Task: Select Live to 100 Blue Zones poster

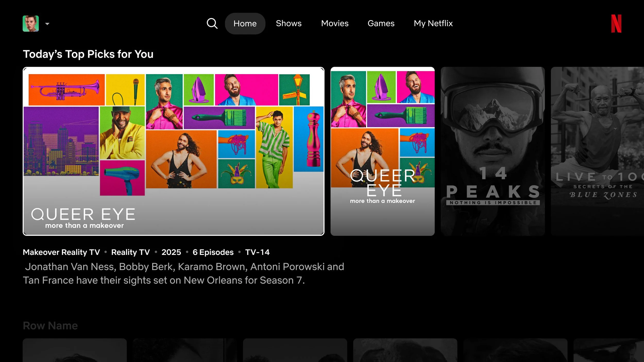Action: [x=597, y=151]
